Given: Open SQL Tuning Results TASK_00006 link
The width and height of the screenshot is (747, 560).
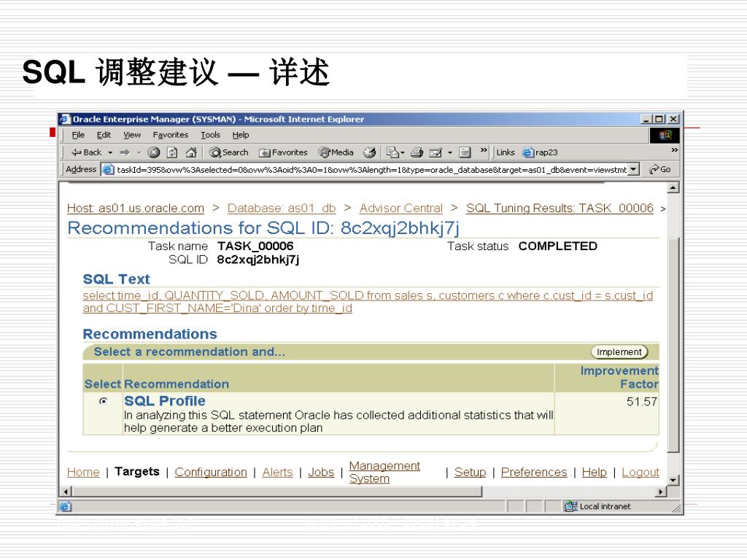Looking at the screenshot, I should pos(560,209).
